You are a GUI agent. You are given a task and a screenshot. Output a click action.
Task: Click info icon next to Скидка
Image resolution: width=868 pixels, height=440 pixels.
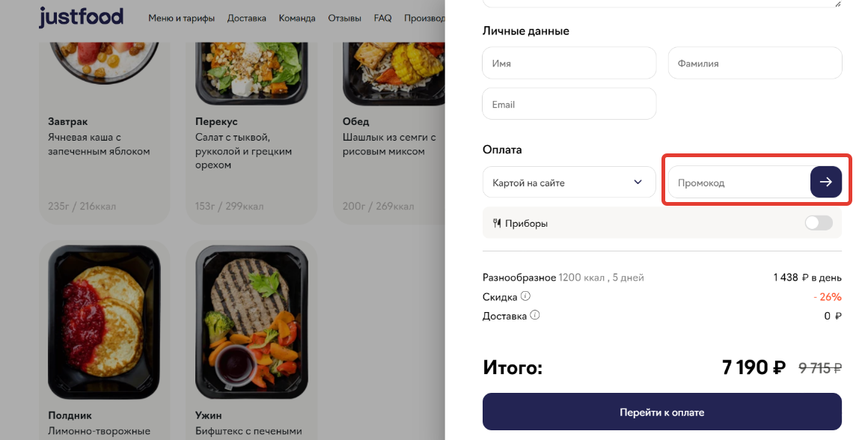click(525, 296)
